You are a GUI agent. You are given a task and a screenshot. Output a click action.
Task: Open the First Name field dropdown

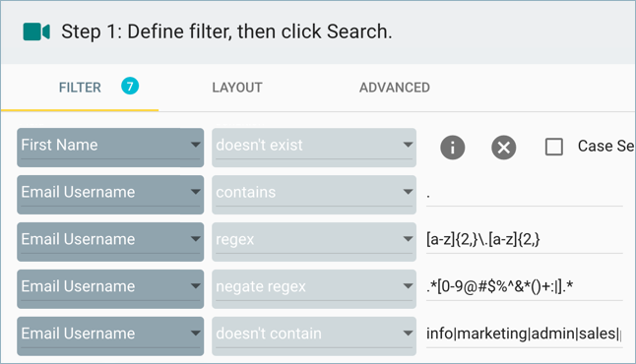110,148
